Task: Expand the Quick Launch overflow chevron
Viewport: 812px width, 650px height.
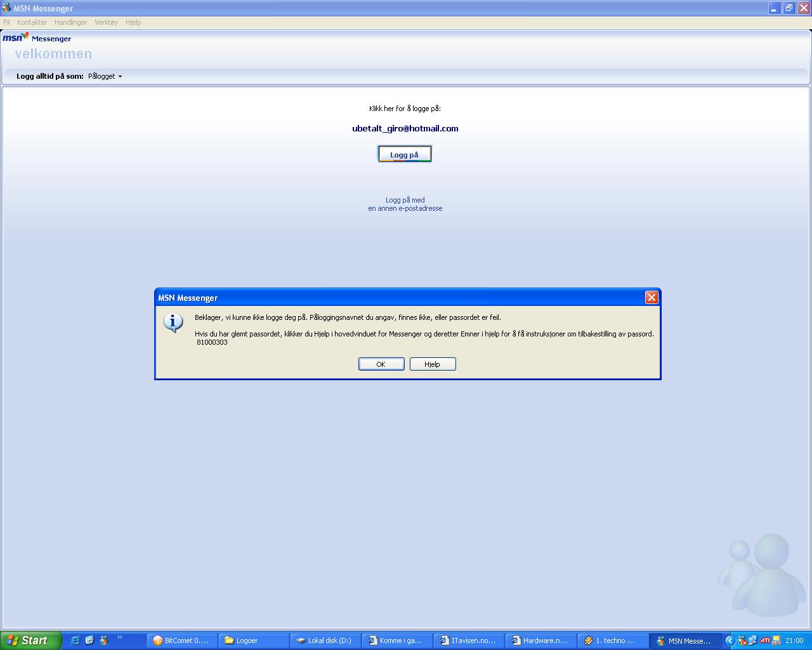Action: click(119, 638)
